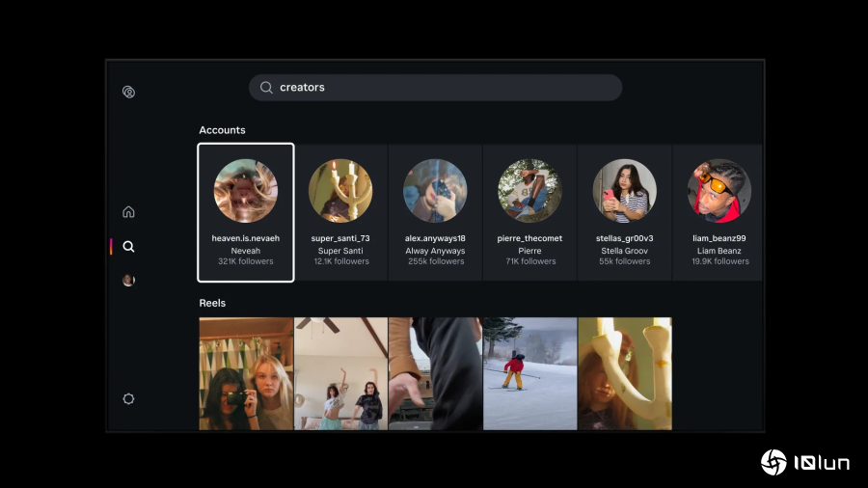Viewport: 868px width, 488px height.
Task: Select the super_santi_73 account
Action: 340,213
